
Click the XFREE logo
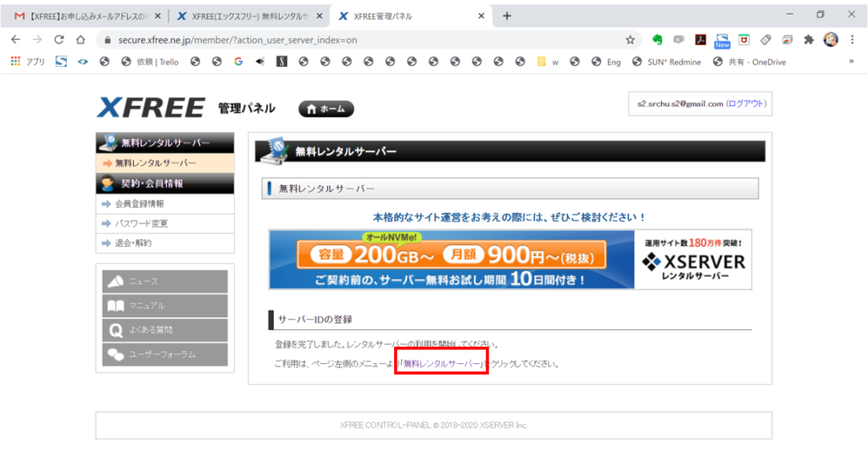coord(151,108)
